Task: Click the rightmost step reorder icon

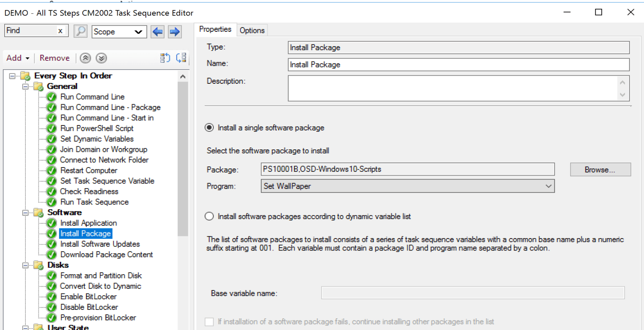Action: pyautogui.click(x=181, y=58)
